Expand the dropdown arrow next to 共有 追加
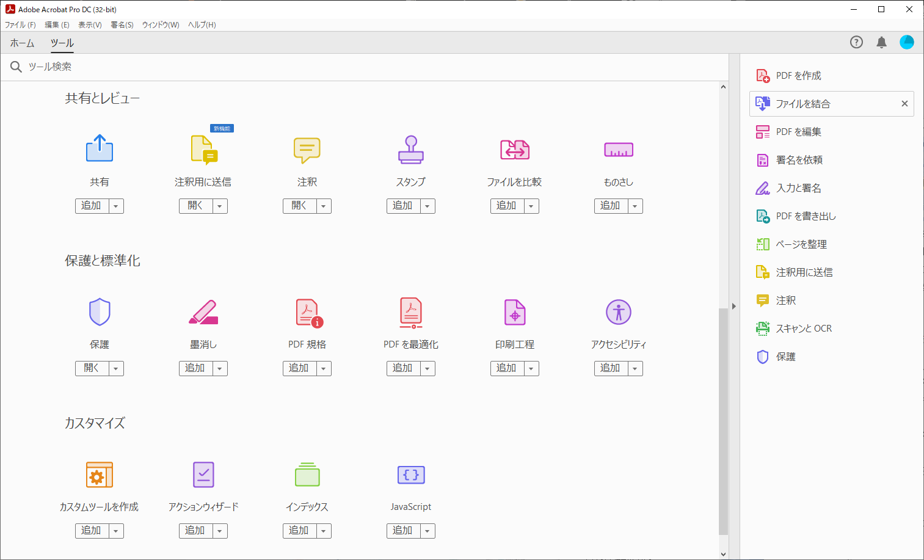 pos(116,206)
